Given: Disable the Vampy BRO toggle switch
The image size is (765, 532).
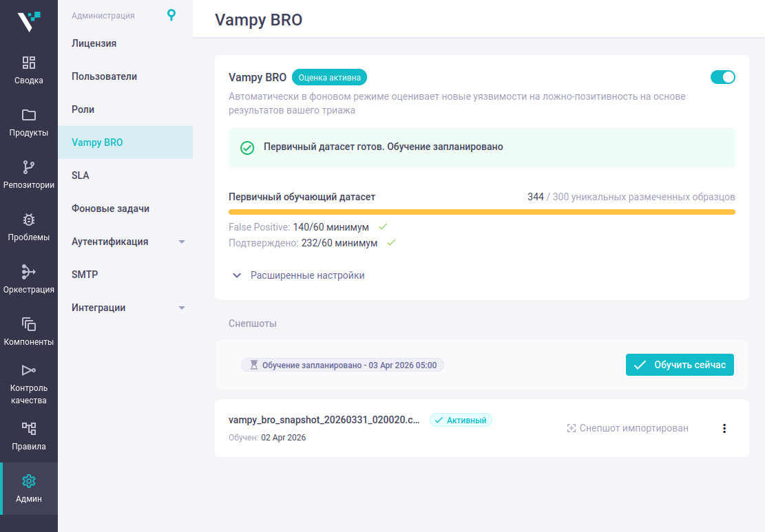Looking at the screenshot, I should coord(722,77).
